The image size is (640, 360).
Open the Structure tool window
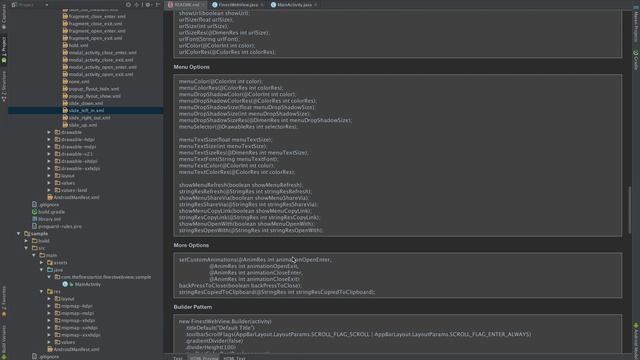point(4,86)
